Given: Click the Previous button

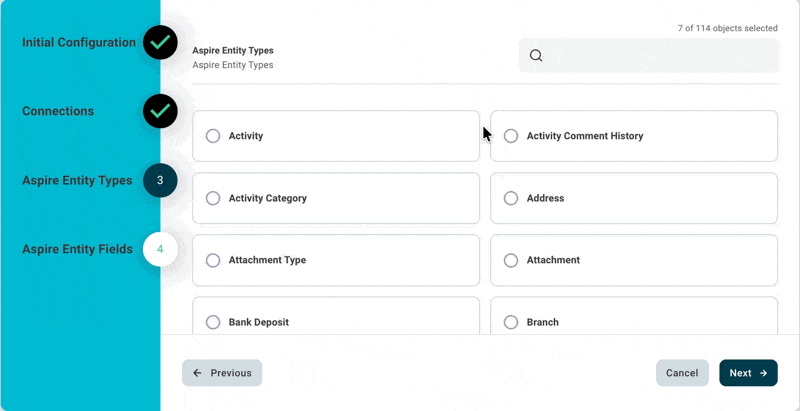Looking at the screenshot, I should [x=222, y=373].
